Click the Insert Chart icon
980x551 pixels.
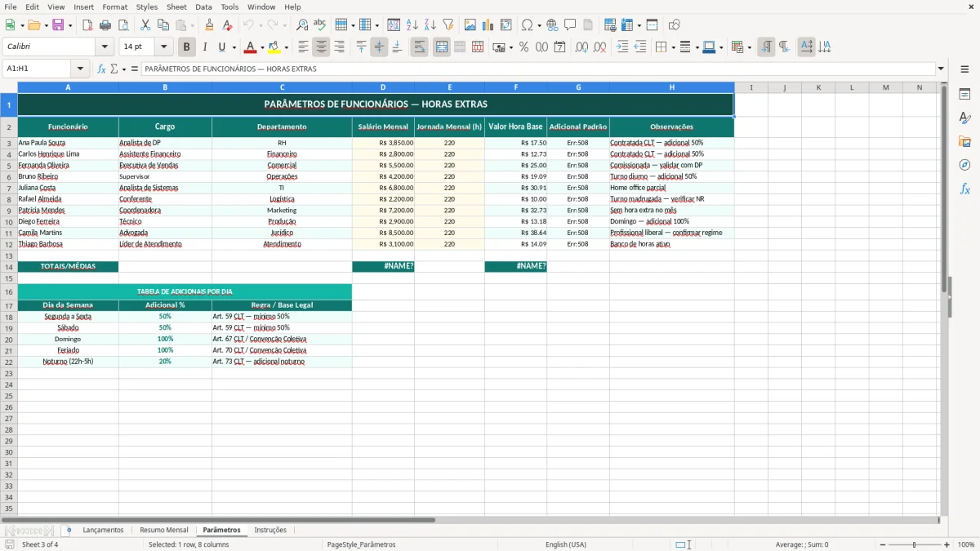(488, 25)
